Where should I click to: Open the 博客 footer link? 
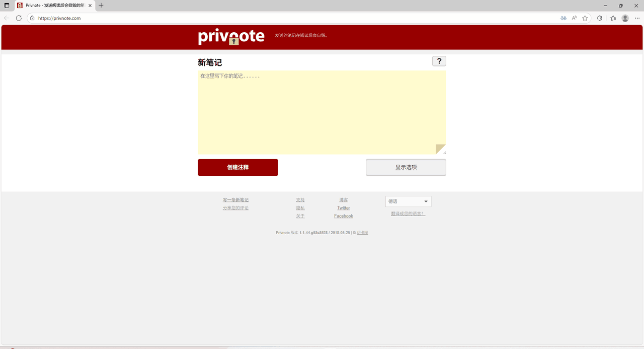[x=344, y=200]
